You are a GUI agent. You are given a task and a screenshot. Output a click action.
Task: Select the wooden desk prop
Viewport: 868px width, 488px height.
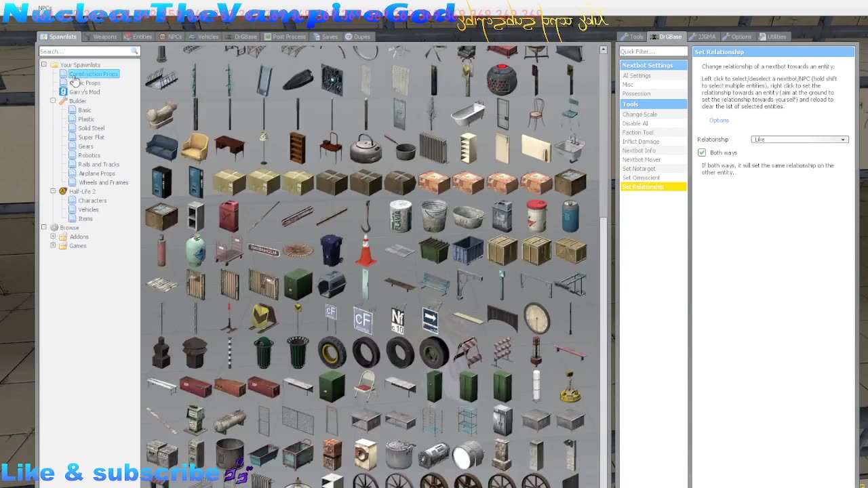pos(229,148)
